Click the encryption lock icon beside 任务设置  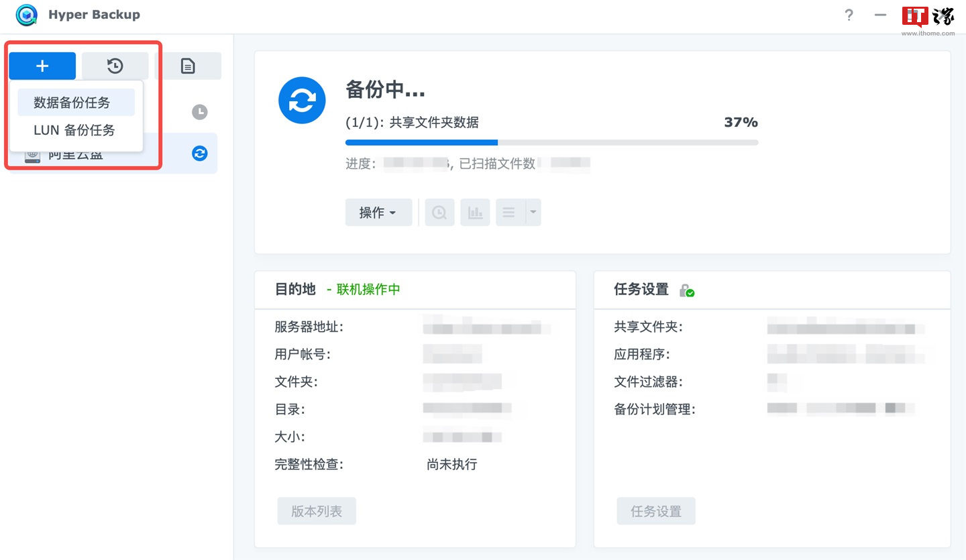(x=686, y=290)
